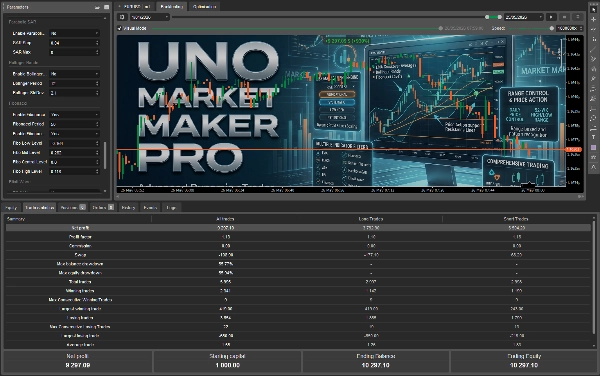Image resolution: width=600 pixels, height=376 pixels.
Task: Click the statistics table scroll-up arrow
Action: click(594, 219)
